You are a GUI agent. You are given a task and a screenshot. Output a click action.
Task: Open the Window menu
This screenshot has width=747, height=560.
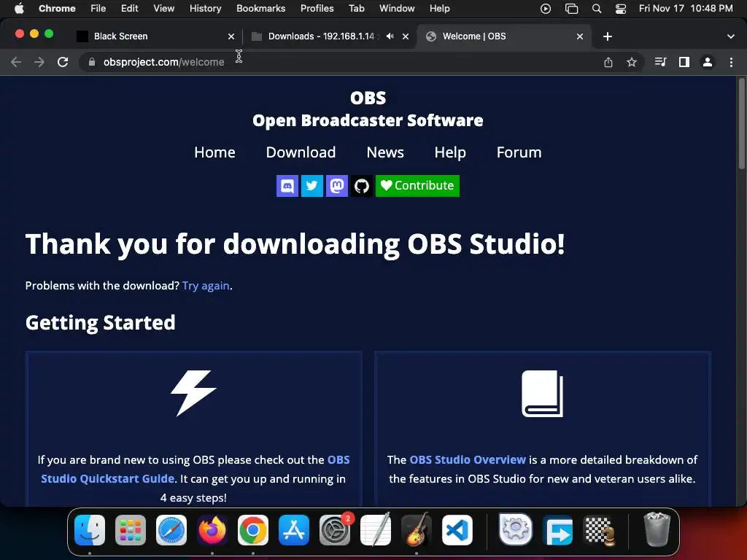(x=397, y=9)
